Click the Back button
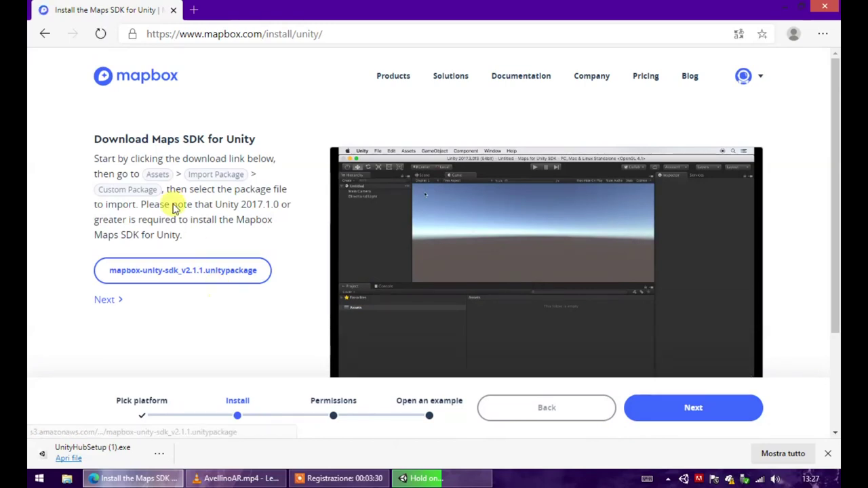 tap(547, 407)
